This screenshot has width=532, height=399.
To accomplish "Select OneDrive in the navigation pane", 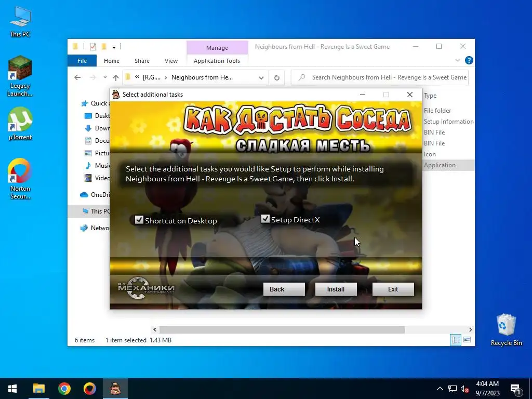I will point(95,194).
